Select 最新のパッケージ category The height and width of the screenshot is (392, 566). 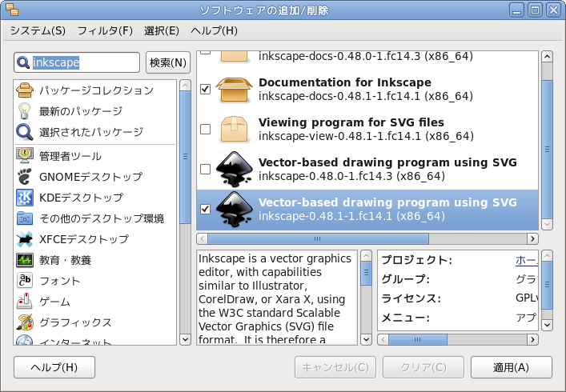tap(95, 111)
